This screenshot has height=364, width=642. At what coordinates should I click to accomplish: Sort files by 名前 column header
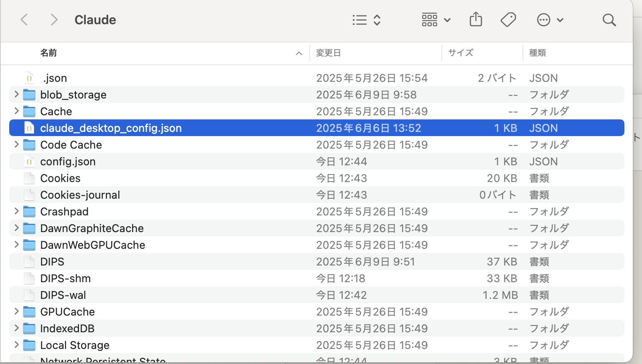tap(48, 53)
